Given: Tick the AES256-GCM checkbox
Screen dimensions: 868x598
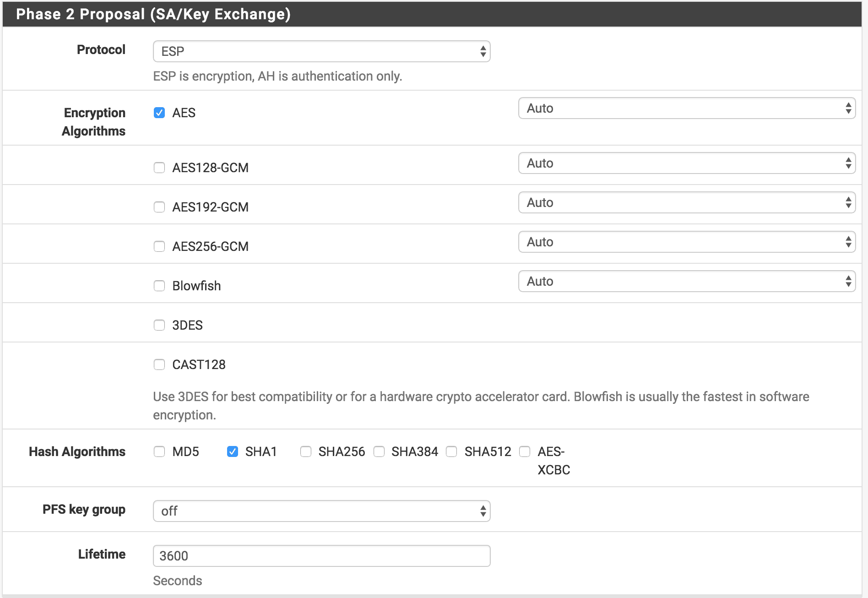Looking at the screenshot, I should [159, 246].
